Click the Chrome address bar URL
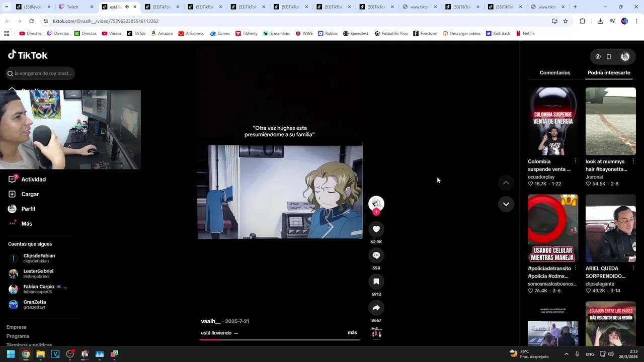The height and width of the screenshot is (362, 644). pyautogui.click(x=106, y=21)
